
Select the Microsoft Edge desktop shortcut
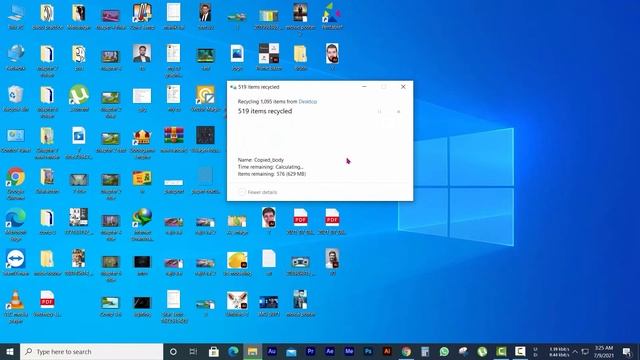click(16, 224)
